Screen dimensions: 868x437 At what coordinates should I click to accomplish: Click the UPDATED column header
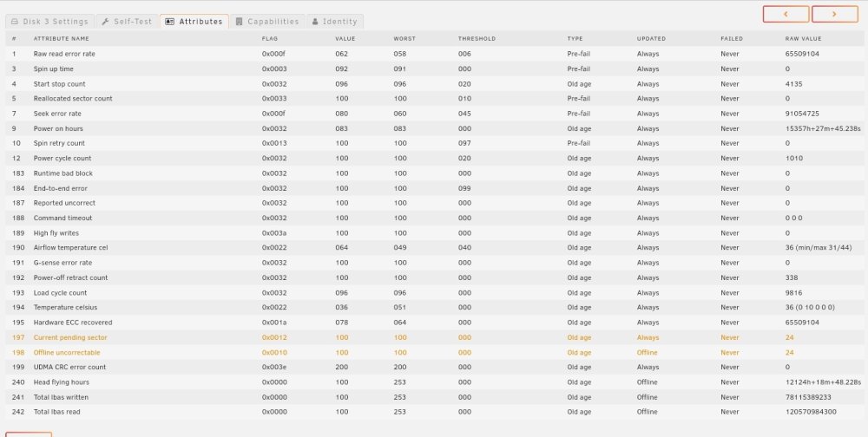(651, 39)
